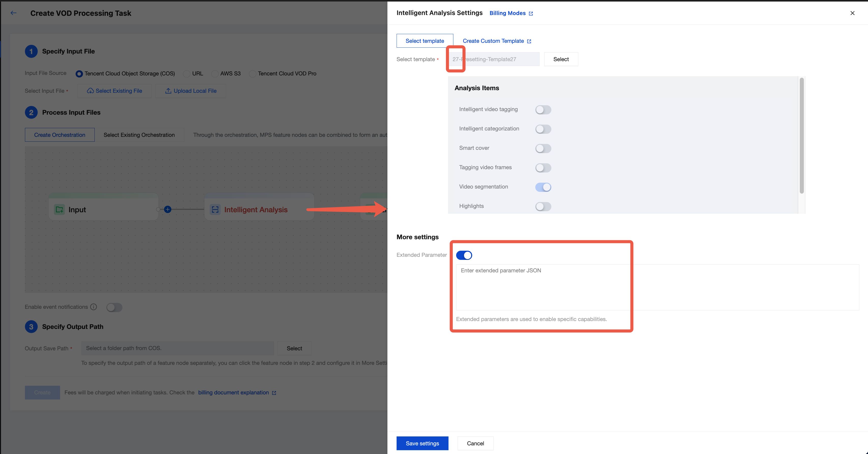The height and width of the screenshot is (454, 868).
Task: Click the Input node folder icon
Action: [x=60, y=209]
